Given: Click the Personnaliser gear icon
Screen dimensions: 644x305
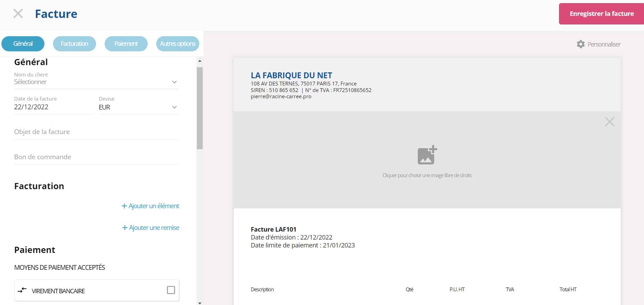Looking at the screenshot, I should click(x=580, y=44).
